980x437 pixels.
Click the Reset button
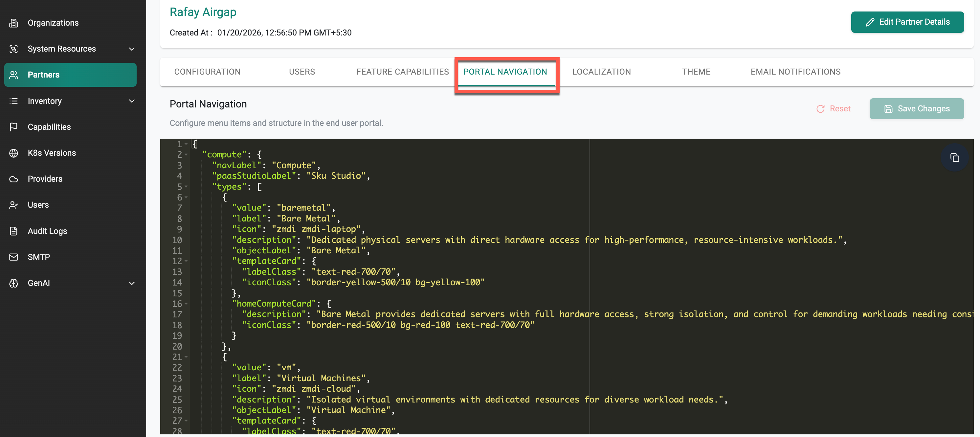click(x=833, y=109)
